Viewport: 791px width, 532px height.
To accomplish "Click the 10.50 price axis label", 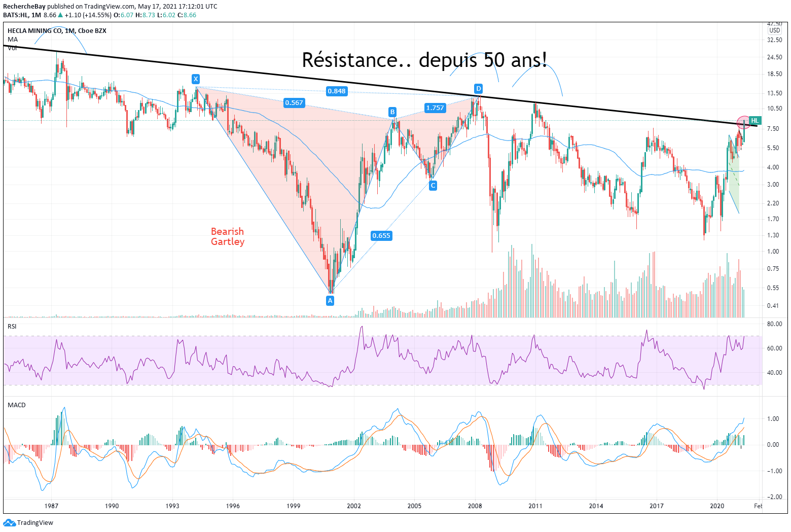I will pos(775,109).
